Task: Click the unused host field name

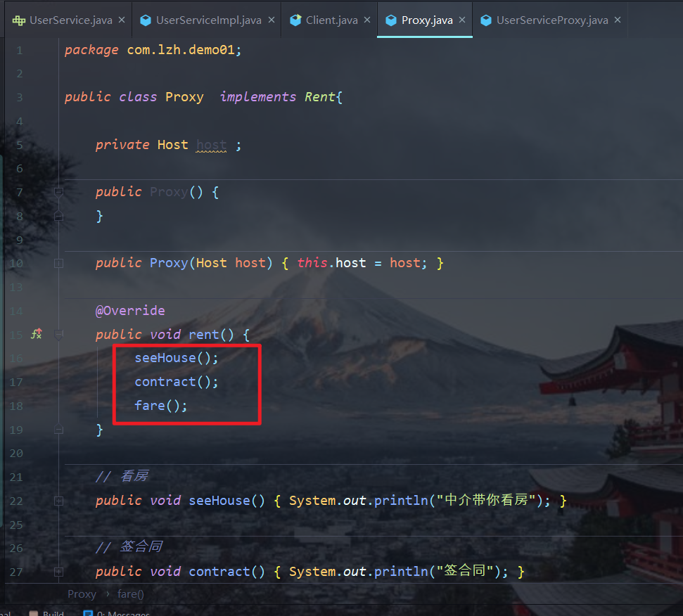Action: [211, 145]
